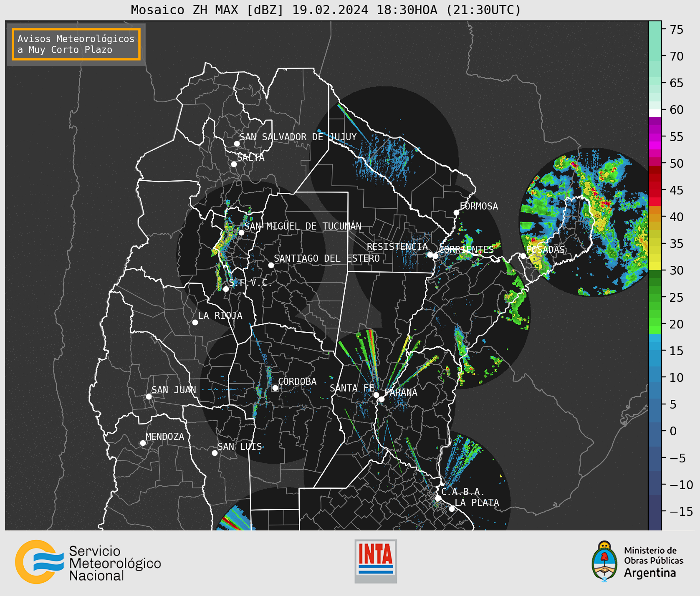Click the Servicio Meteorológico Nacional text

pyautogui.click(x=115, y=563)
